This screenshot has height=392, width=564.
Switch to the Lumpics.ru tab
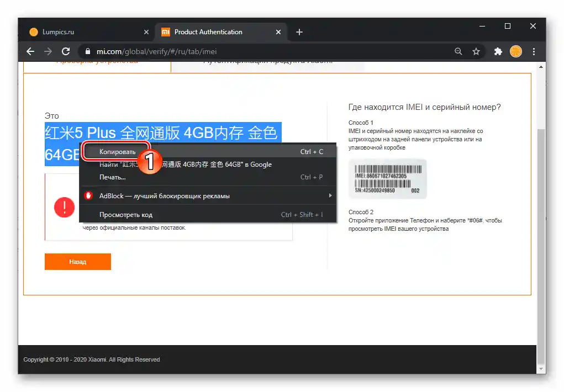click(x=87, y=32)
